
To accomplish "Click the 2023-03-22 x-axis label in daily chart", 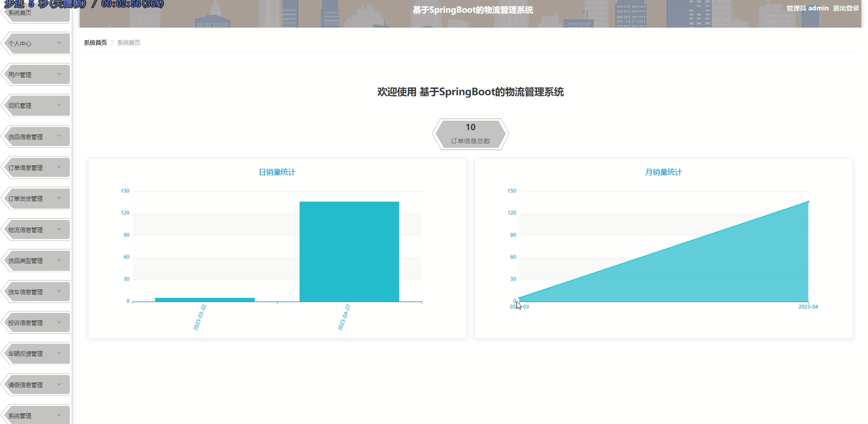I will coord(200,317).
